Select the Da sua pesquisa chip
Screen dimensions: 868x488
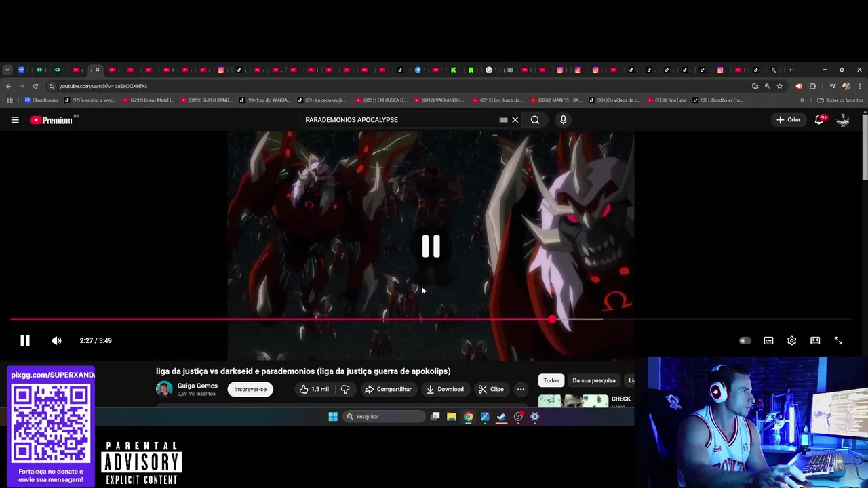pyautogui.click(x=594, y=380)
